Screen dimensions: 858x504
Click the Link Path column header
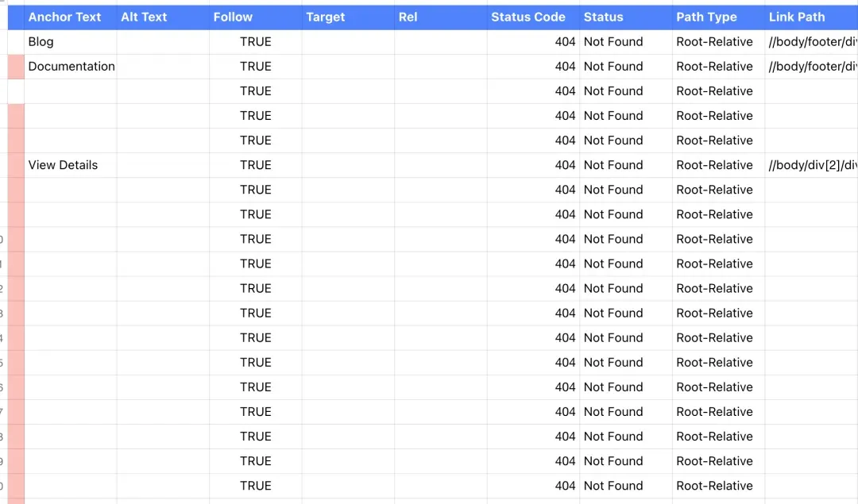[x=797, y=17]
